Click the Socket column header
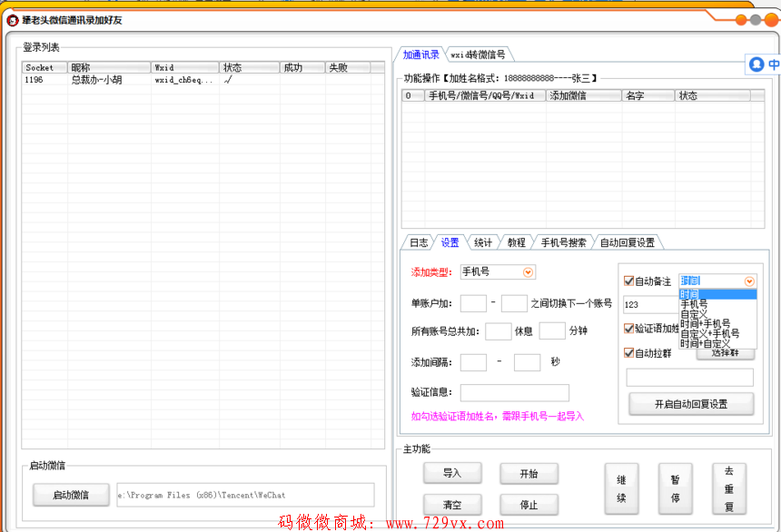The height and width of the screenshot is (532, 781). tap(44, 67)
